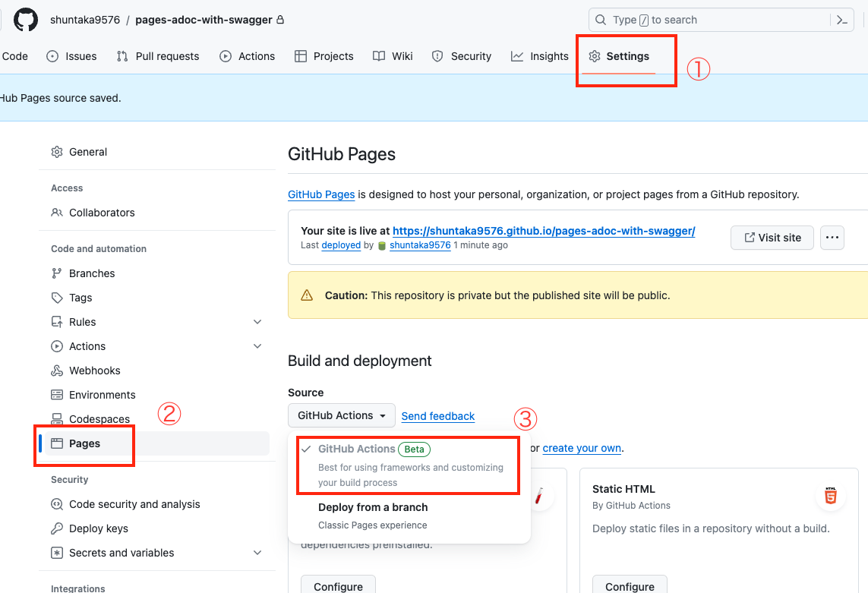Viewport: 868px width, 593px height.
Task: Open the command palette icon
Action: (842, 19)
